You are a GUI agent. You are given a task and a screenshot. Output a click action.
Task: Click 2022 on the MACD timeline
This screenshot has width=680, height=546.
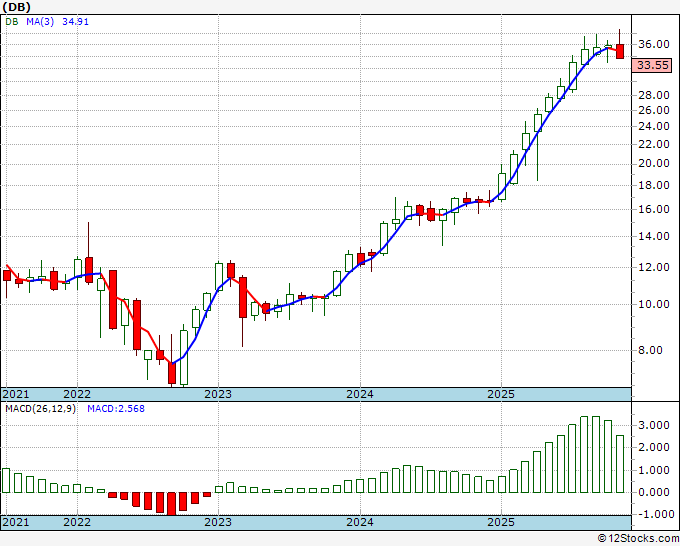coord(77,522)
